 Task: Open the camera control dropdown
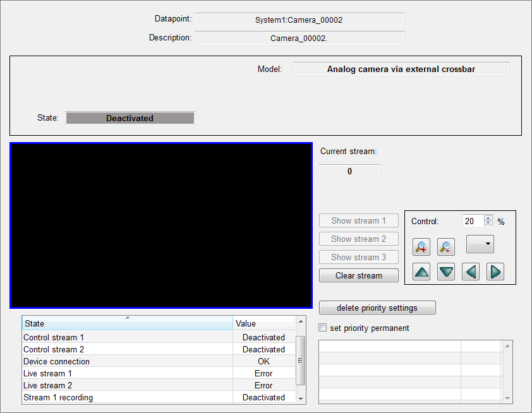[x=480, y=244]
